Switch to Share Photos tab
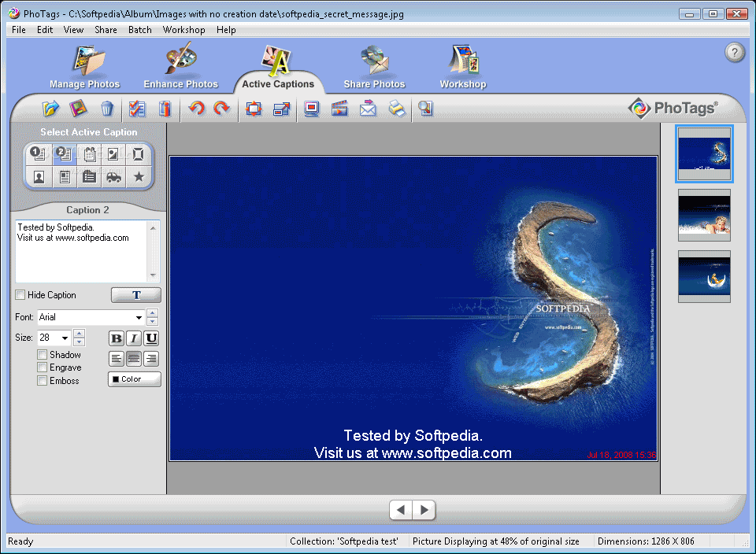Image resolution: width=756 pixels, height=554 pixels. point(375,68)
